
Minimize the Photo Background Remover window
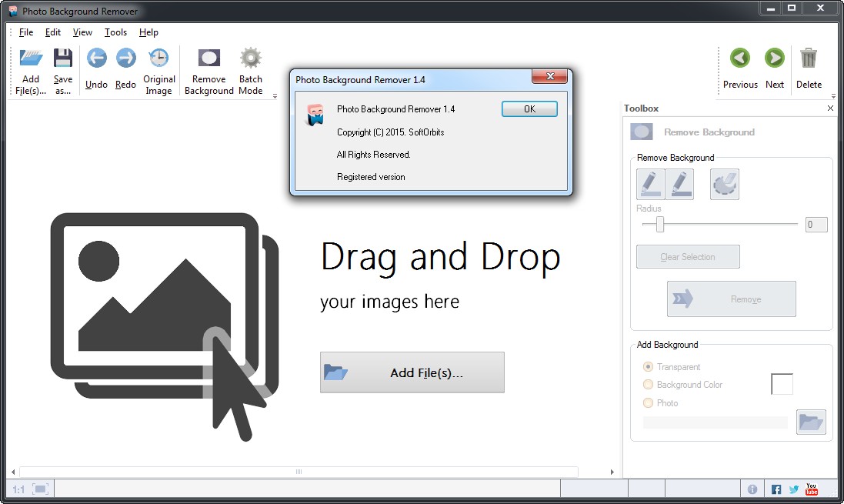coord(771,8)
